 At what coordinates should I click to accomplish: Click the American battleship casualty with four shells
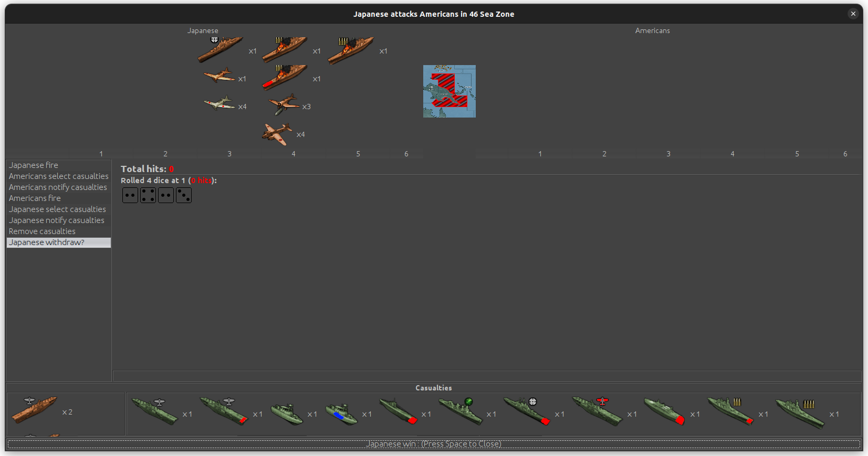point(800,413)
